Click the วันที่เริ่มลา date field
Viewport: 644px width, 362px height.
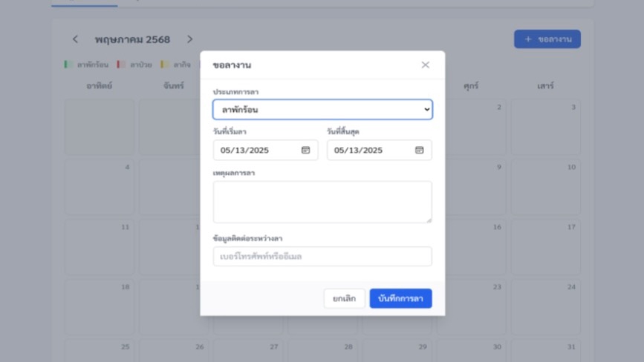[256, 150]
